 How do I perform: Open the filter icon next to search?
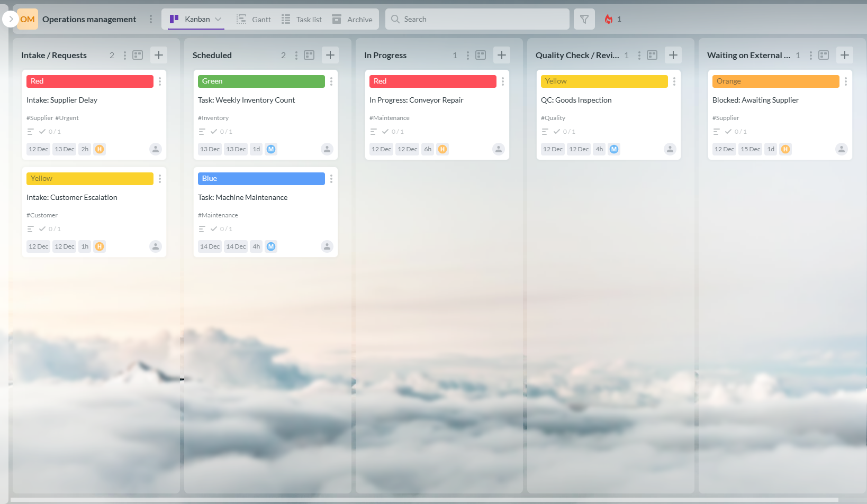click(x=584, y=19)
